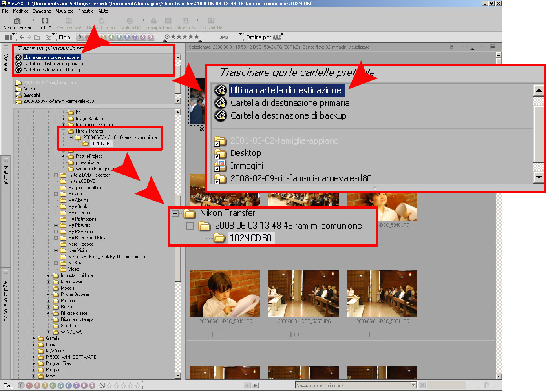Go up one folder level icon
559x392 pixels.
(37, 37)
